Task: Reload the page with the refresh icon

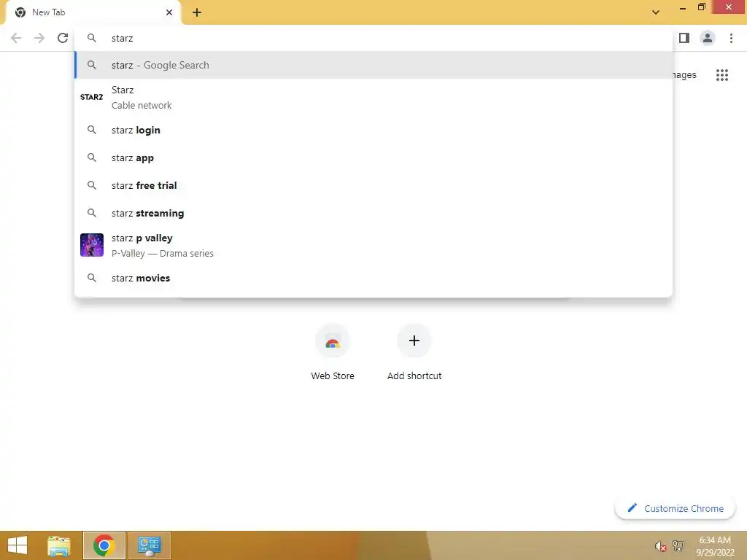Action: click(63, 38)
